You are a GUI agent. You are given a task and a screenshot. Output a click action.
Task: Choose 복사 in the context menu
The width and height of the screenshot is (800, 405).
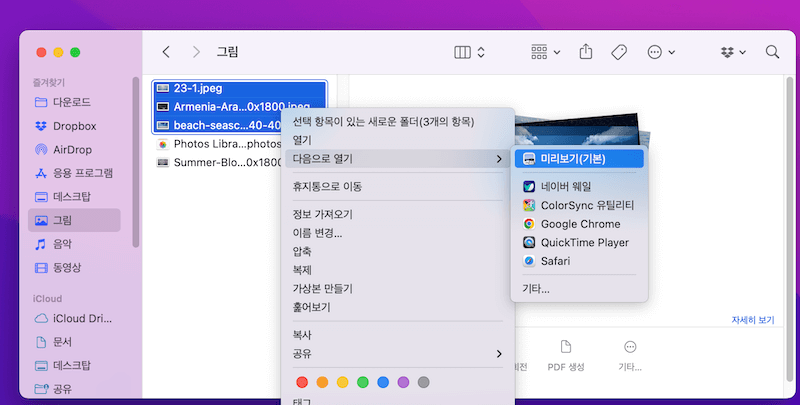397,335
